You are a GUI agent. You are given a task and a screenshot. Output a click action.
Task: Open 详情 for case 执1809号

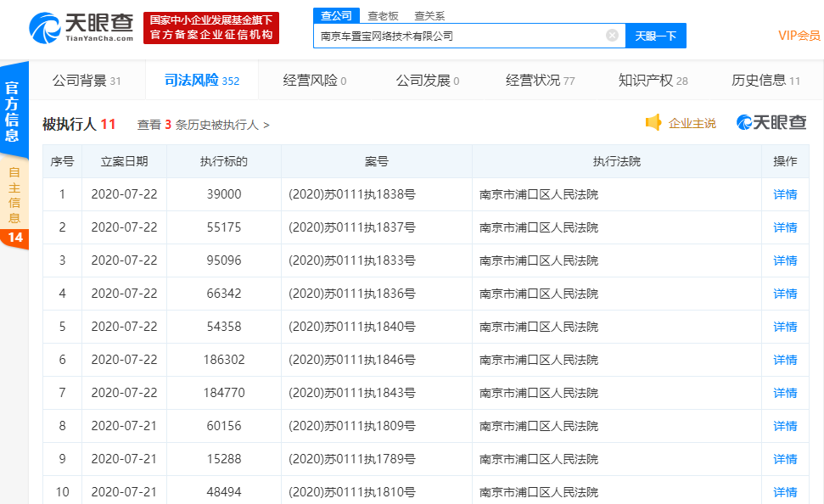(785, 426)
